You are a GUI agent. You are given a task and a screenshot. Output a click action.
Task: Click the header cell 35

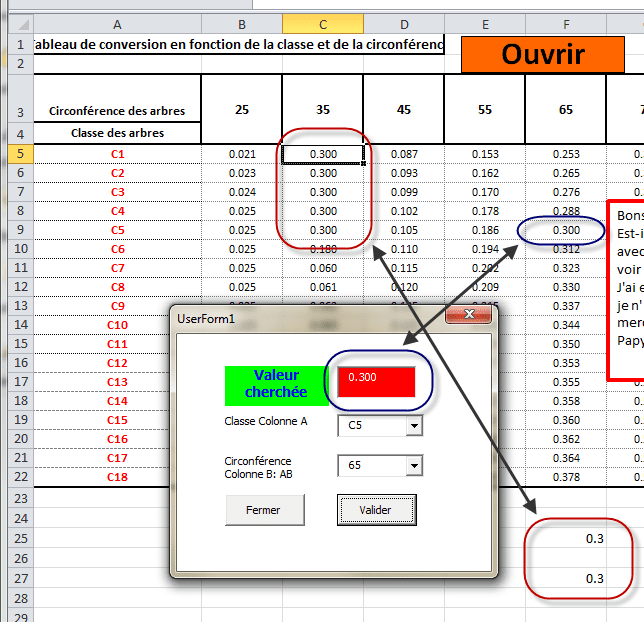pyautogui.click(x=323, y=109)
